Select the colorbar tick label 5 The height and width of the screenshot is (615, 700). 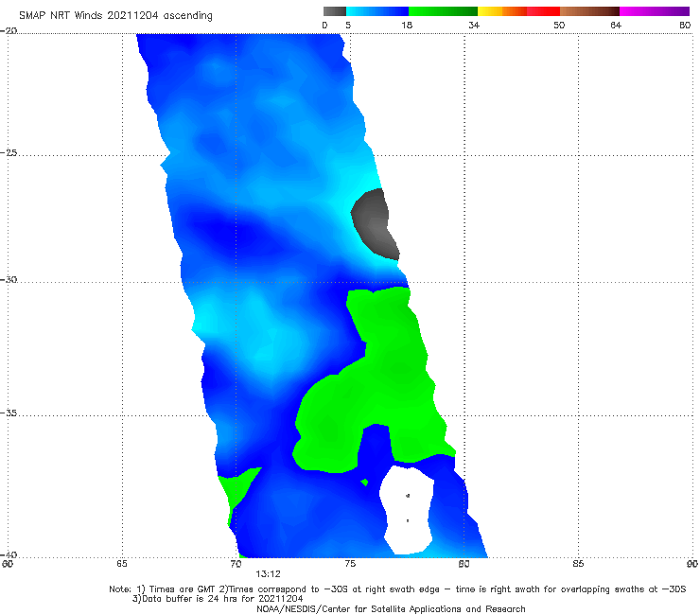(348, 26)
